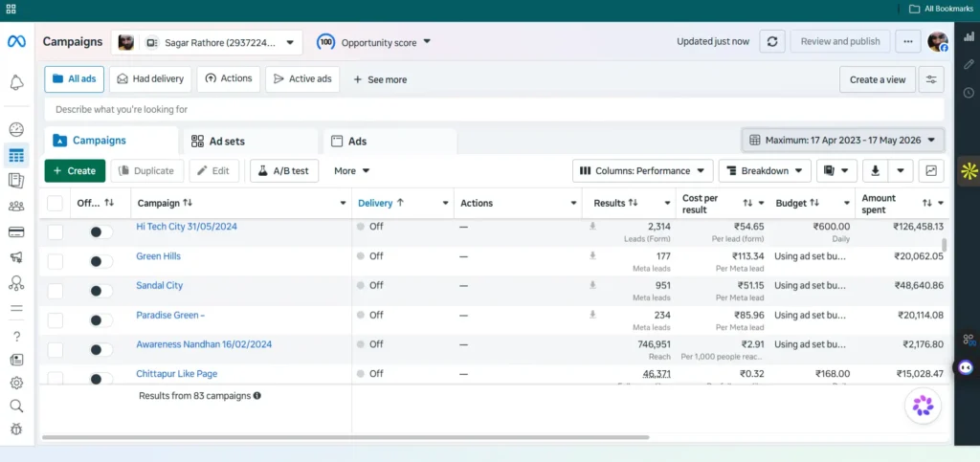Open Ads reporting pages icon
Viewport: 980px width, 462px height.
16,181
